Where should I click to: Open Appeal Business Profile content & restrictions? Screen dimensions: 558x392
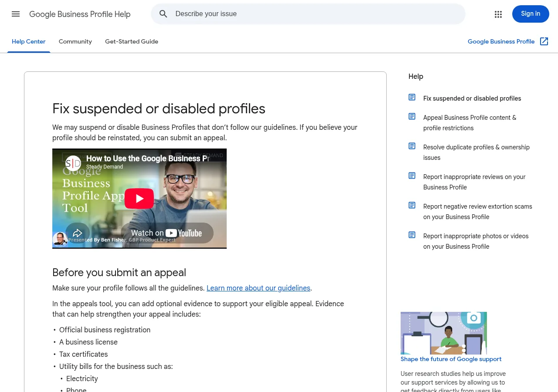pyautogui.click(x=470, y=123)
